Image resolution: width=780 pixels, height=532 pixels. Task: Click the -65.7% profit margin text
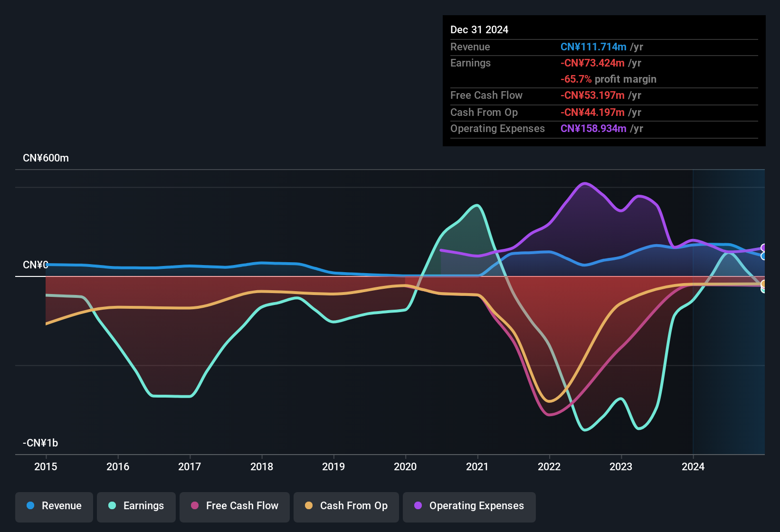tap(609, 79)
